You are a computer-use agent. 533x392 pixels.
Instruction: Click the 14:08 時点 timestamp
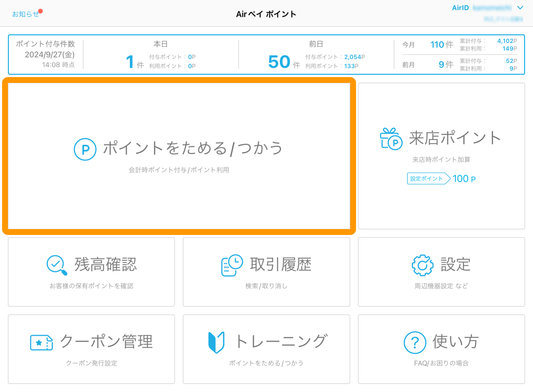[58, 65]
